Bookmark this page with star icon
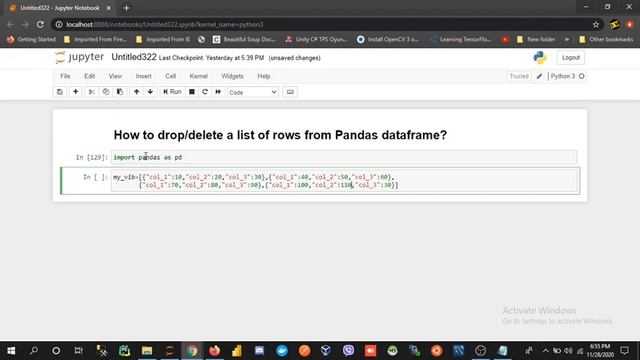 596,24
